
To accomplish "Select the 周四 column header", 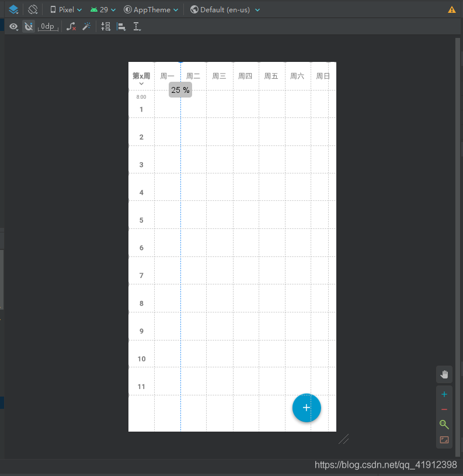I will point(245,76).
